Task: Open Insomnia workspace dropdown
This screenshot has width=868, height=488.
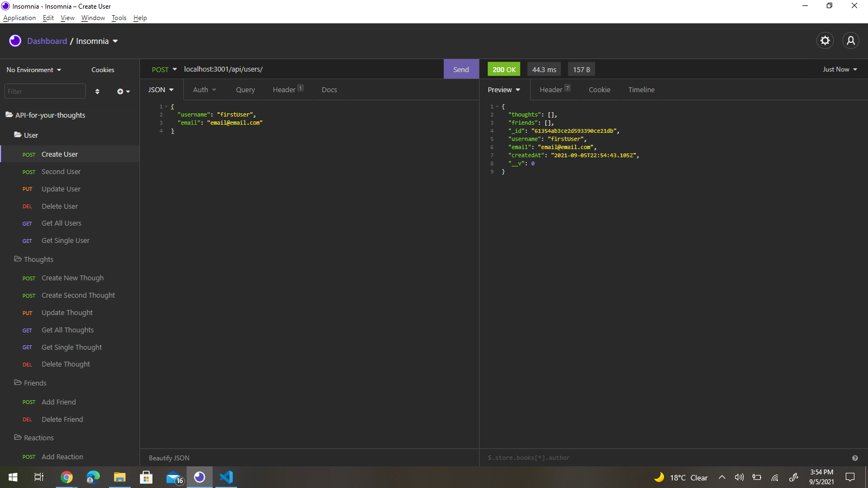Action: click(x=97, y=41)
